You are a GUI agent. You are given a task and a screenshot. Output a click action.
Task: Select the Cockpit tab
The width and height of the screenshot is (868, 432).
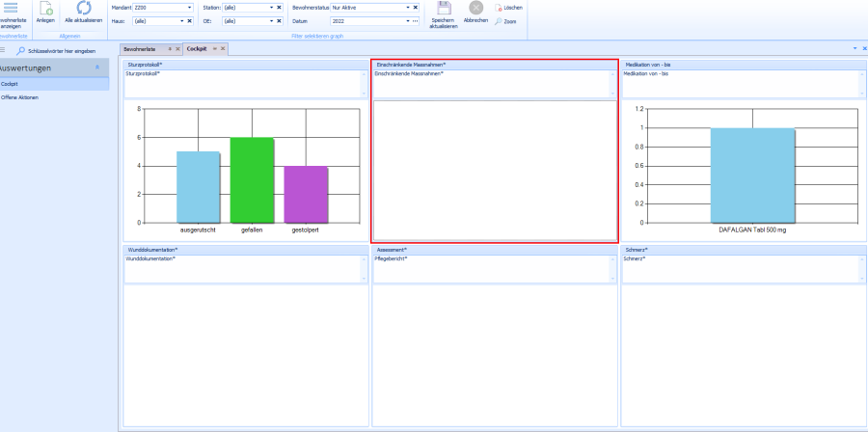(x=197, y=48)
